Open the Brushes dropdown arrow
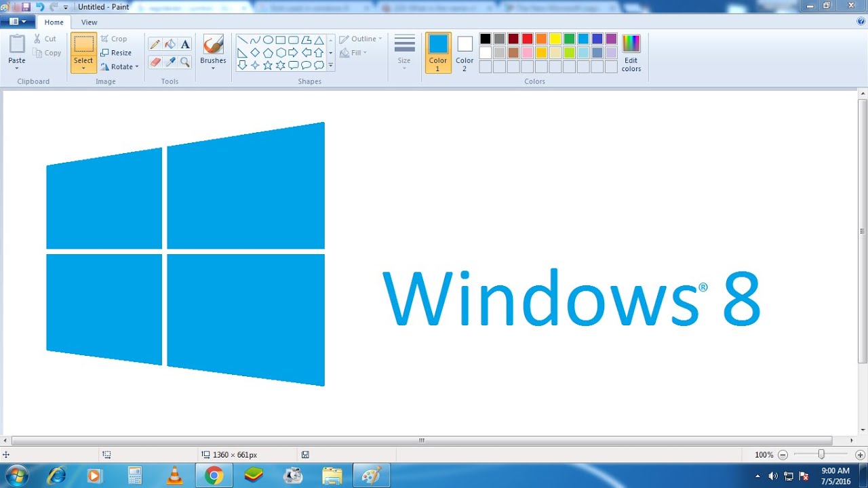 click(213, 68)
